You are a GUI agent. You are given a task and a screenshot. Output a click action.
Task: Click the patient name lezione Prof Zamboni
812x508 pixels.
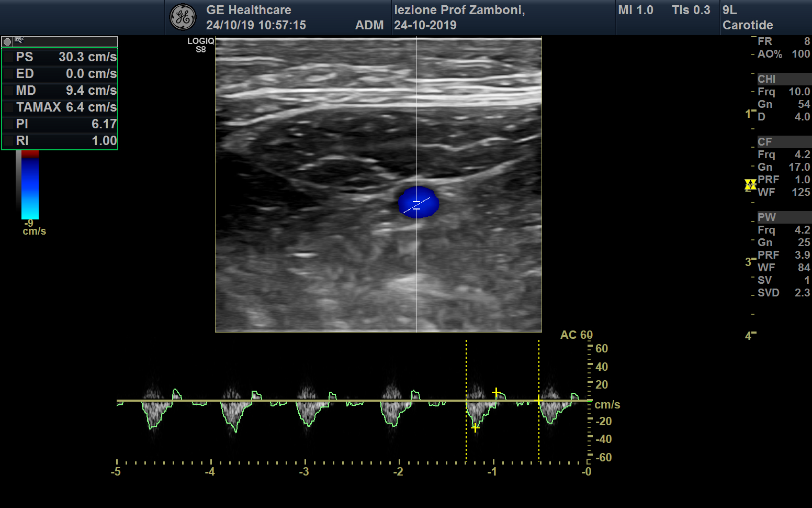(x=459, y=10)
